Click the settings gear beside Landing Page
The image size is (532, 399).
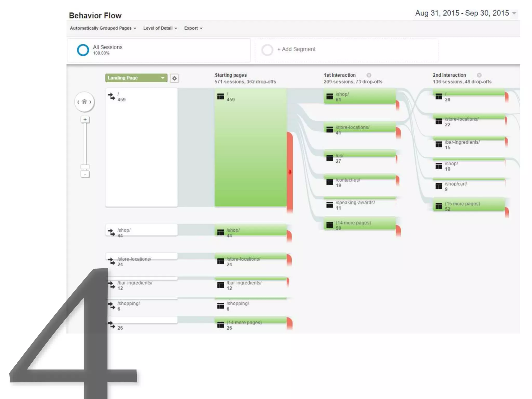[x=174, y=78]
